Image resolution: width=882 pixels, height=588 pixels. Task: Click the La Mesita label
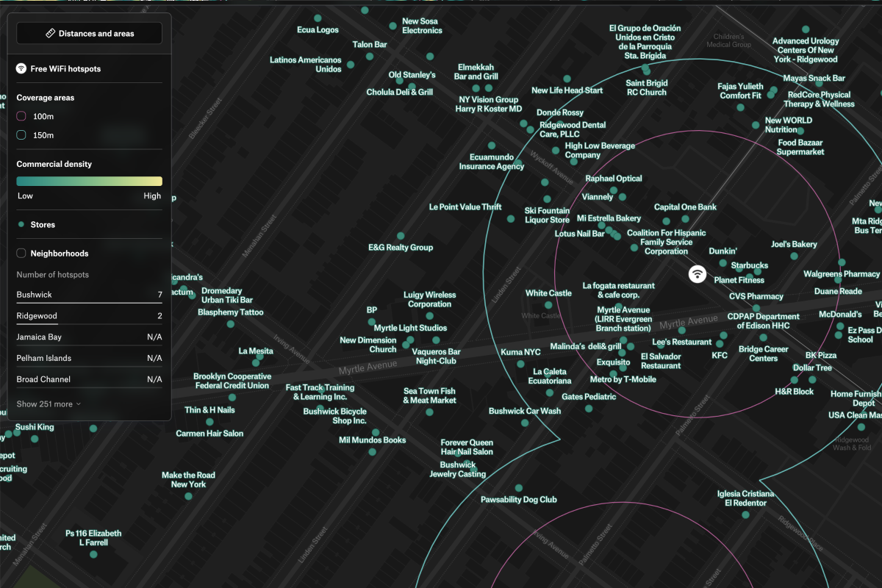256,351
